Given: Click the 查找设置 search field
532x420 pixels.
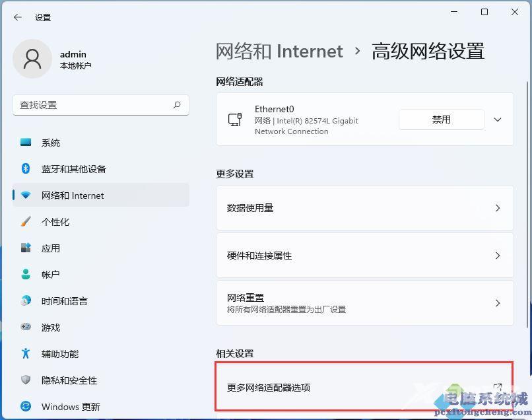Looking at the screenshot, I should pos(92,105).
